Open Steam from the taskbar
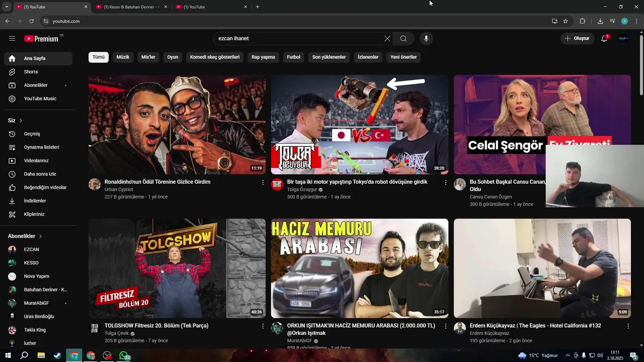The width and height of the screenshot is (644, 362). pyautogui.click(x=58, y=355)
